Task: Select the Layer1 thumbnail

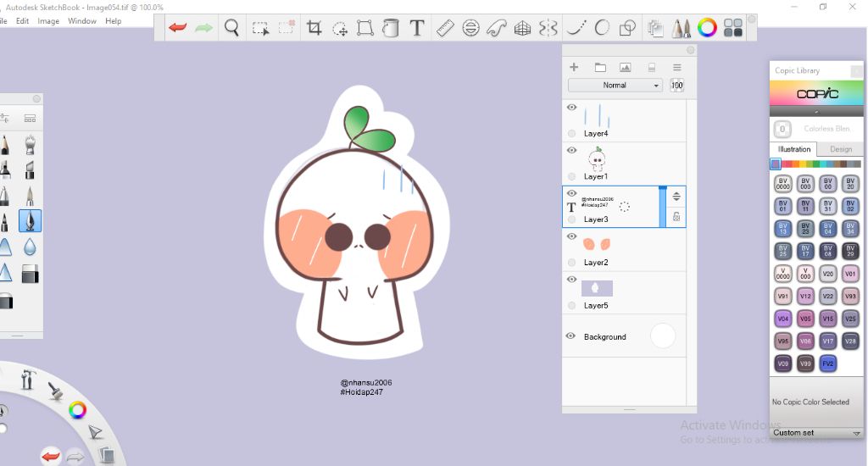Action: coord(597,158)
